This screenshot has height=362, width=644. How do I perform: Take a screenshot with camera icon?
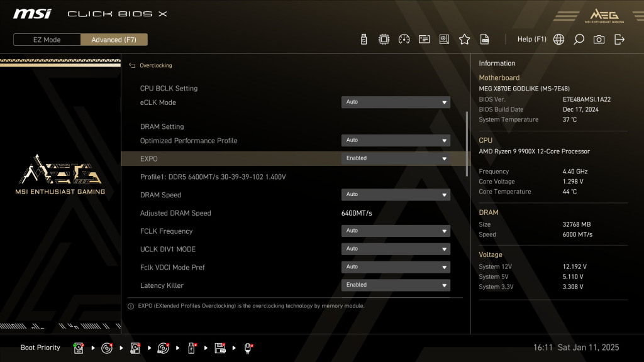(x=599, y=40)
